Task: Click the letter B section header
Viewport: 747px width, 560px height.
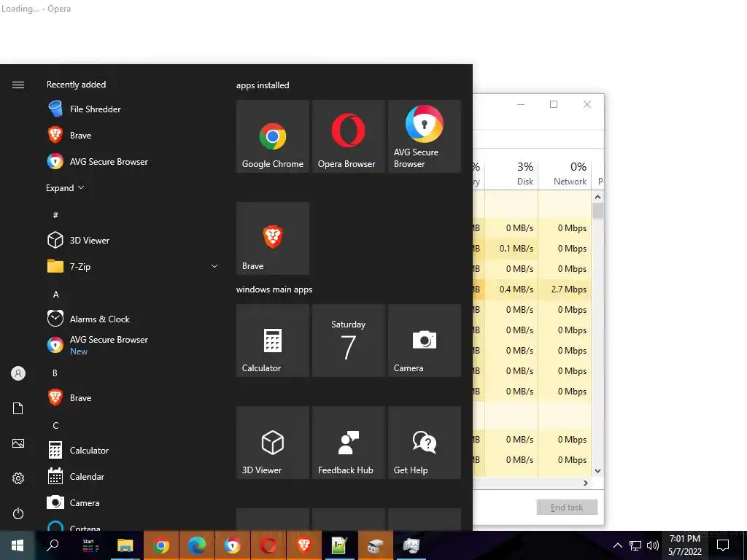Action: [x=55, y=373]
